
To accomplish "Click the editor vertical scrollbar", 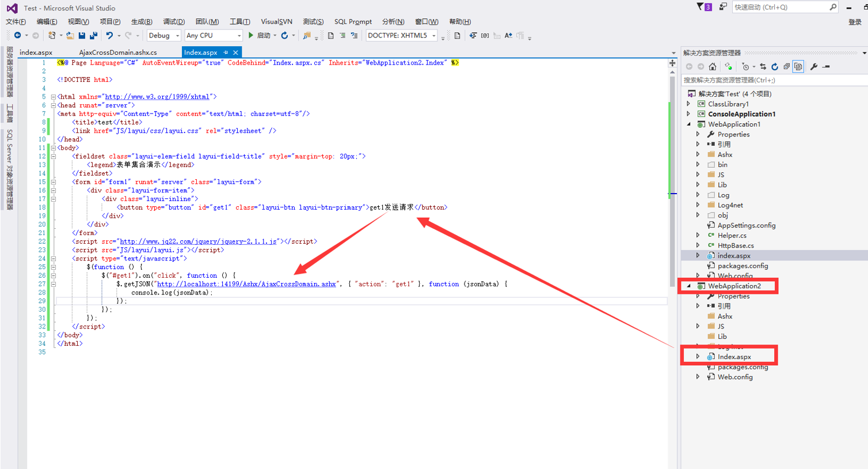I will [x=672, y=182].
